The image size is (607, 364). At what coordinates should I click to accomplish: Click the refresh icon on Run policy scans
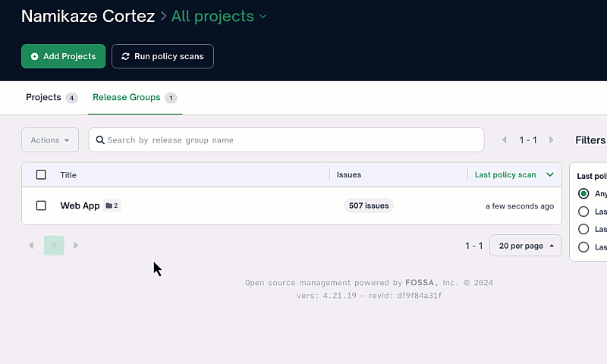[125, 57]
